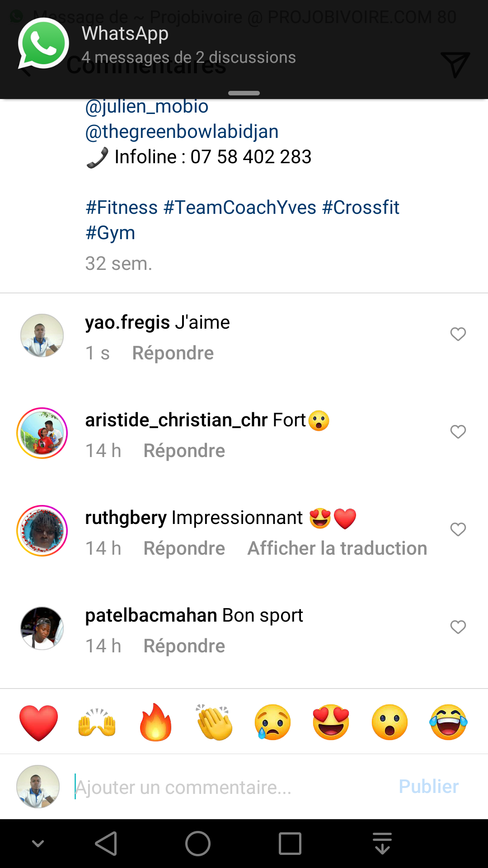
Task: Tap the laughing tears emoji
Action: (x=448, y=722)
